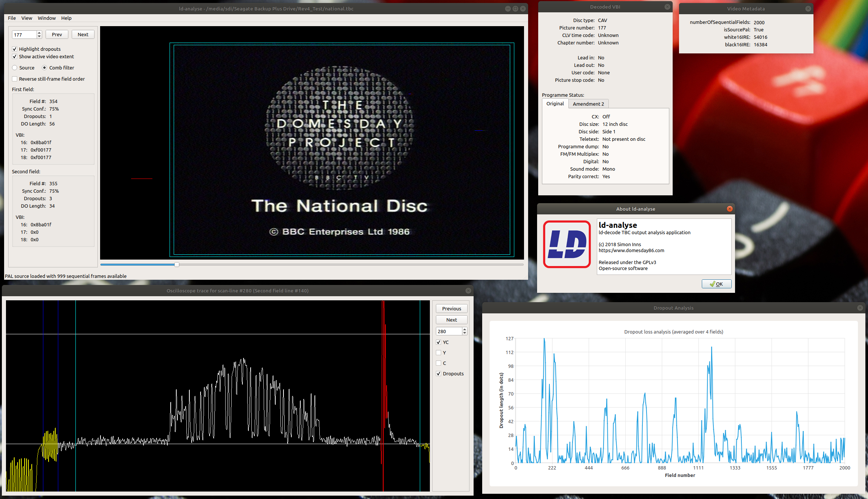
Task: Click Next scan-line button in oscilloscope
Action: click(451, 320)
